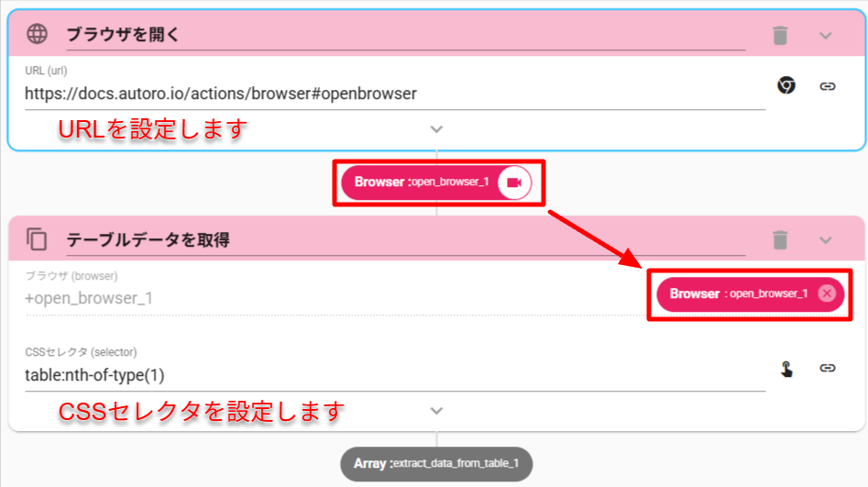Click the pointer picker icon for CSS selector
This screenshot has height=487, width=868.
click(x=786, y=369)
